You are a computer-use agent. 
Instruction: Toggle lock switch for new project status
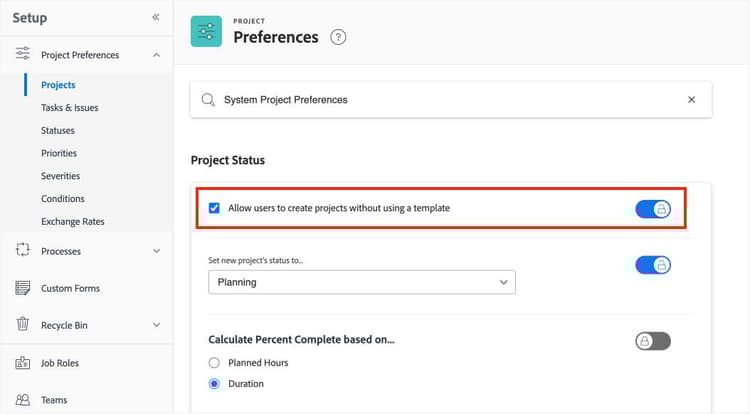653,265
